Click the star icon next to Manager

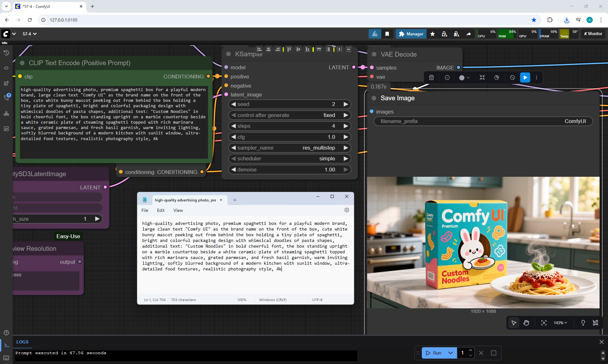click(x=433, y=34)
